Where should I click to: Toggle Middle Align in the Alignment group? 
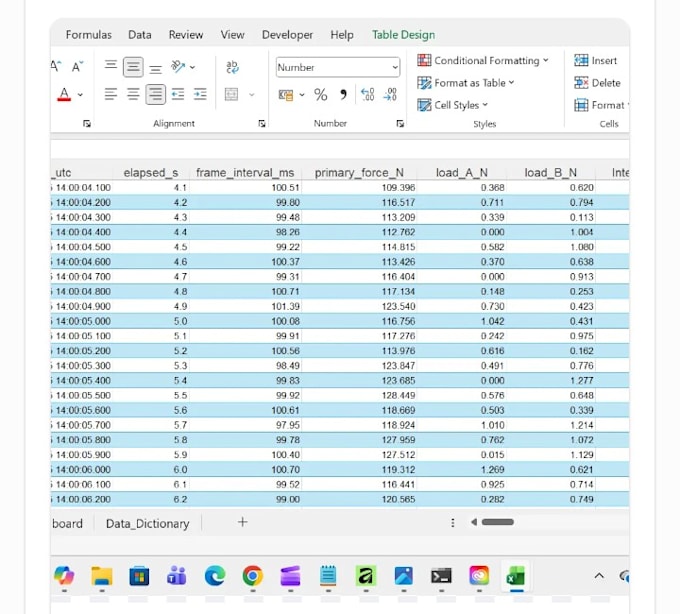tap(133, 67)
